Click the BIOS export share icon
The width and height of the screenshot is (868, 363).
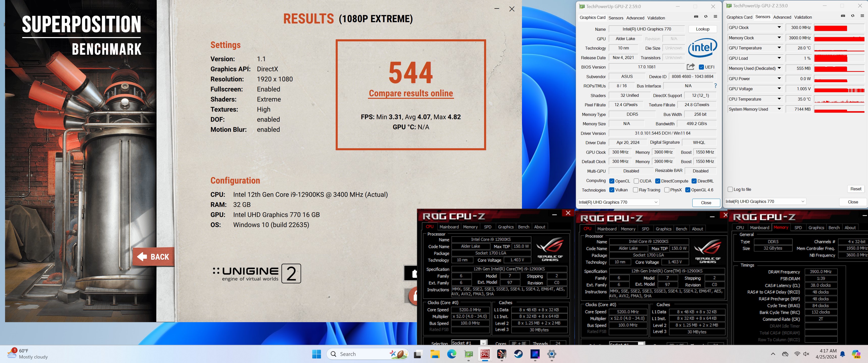(691, 67)
